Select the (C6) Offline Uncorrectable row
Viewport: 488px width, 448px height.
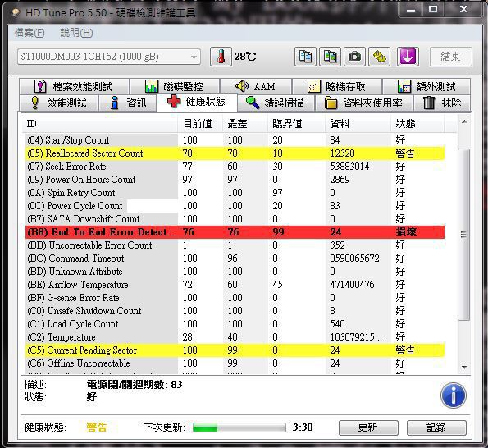[x=235, y=363]
